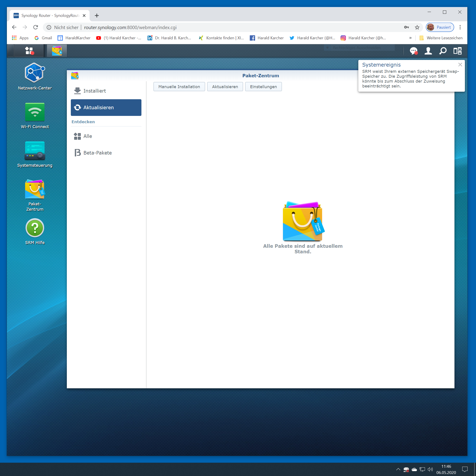
Task: Toggle the widgets panel icon
Action: click(458, 51)
